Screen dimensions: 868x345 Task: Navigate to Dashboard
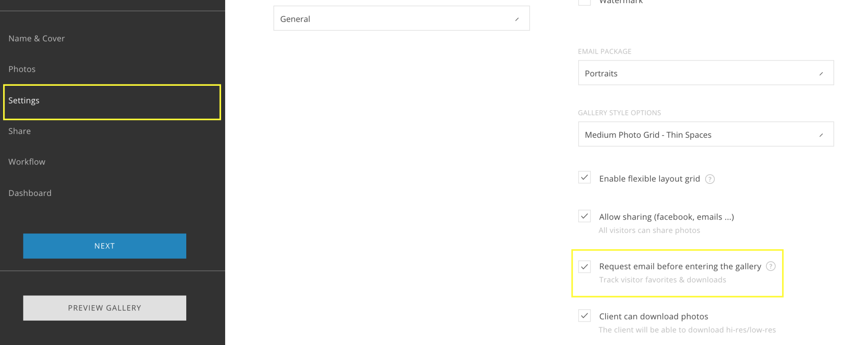click(30, 193)
